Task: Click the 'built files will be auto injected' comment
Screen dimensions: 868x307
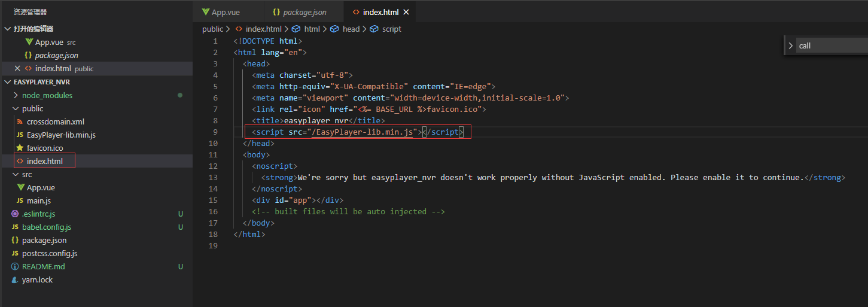Action: [348, 211]
